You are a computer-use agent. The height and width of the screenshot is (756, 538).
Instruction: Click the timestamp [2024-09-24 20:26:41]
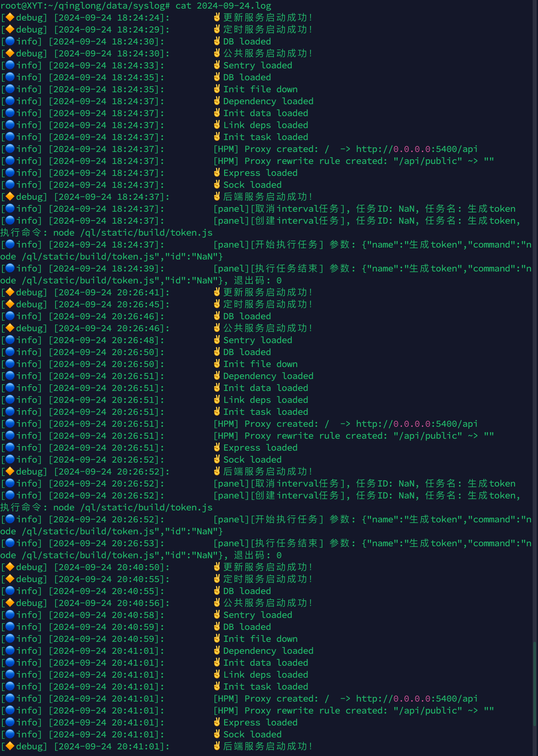[109, 292]
